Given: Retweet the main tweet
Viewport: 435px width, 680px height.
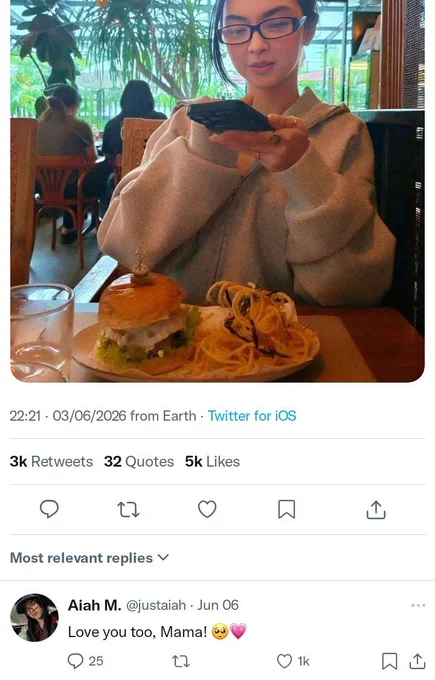Looking at the screenshot, I should click(x=128, y=510).
